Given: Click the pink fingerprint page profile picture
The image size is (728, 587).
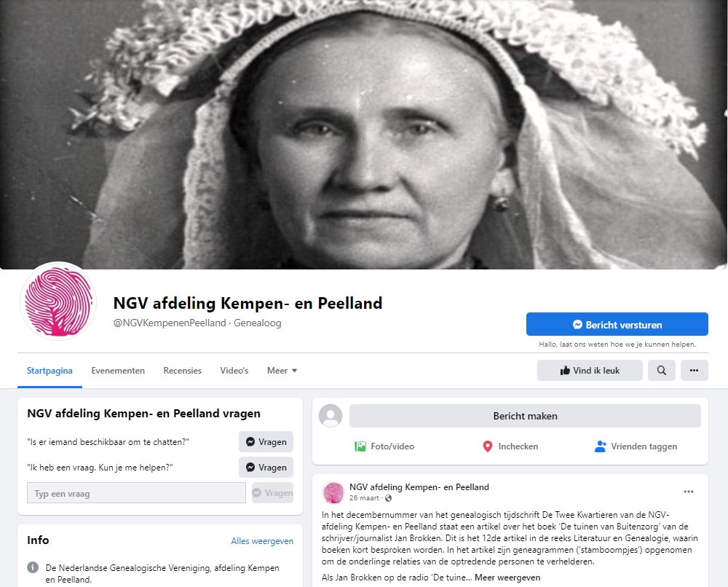Looking at the screenshot, I should [x=58, y=302].
